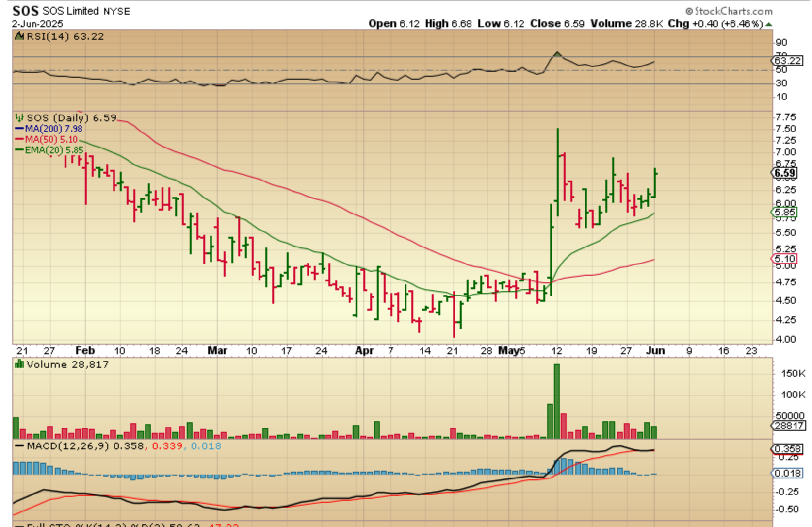Click the 0.018 MACD histogram value tag
This screenshot has width=812, height=527.
(786, 473)
